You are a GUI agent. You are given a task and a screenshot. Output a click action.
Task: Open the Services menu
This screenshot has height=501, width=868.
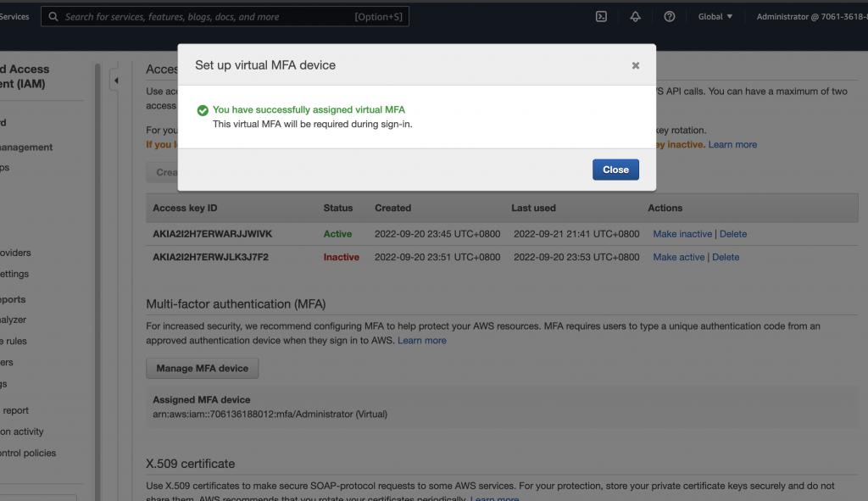(14, 17)
